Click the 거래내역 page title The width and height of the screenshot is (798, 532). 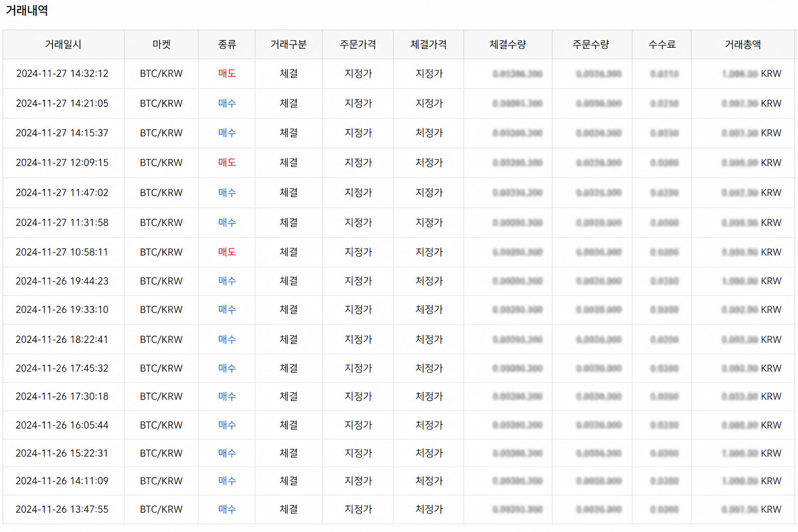pyautogui.click(x=27, y=10)
